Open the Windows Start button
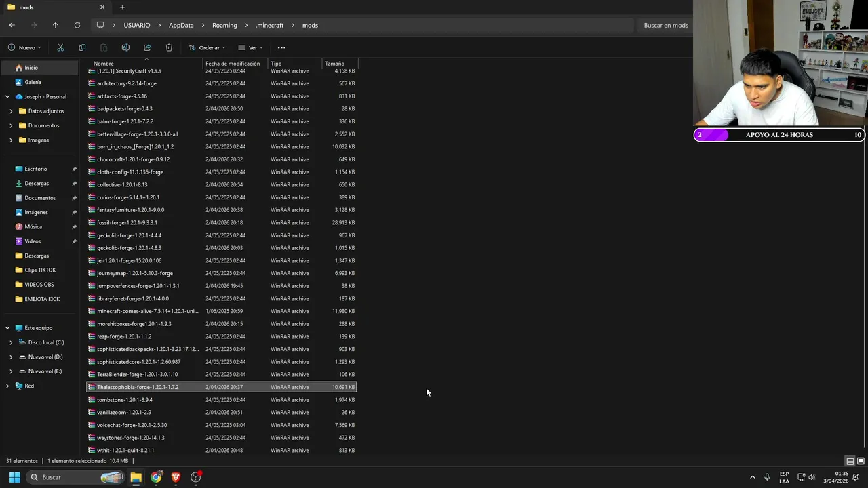868x488 pixels. point(14,477)
